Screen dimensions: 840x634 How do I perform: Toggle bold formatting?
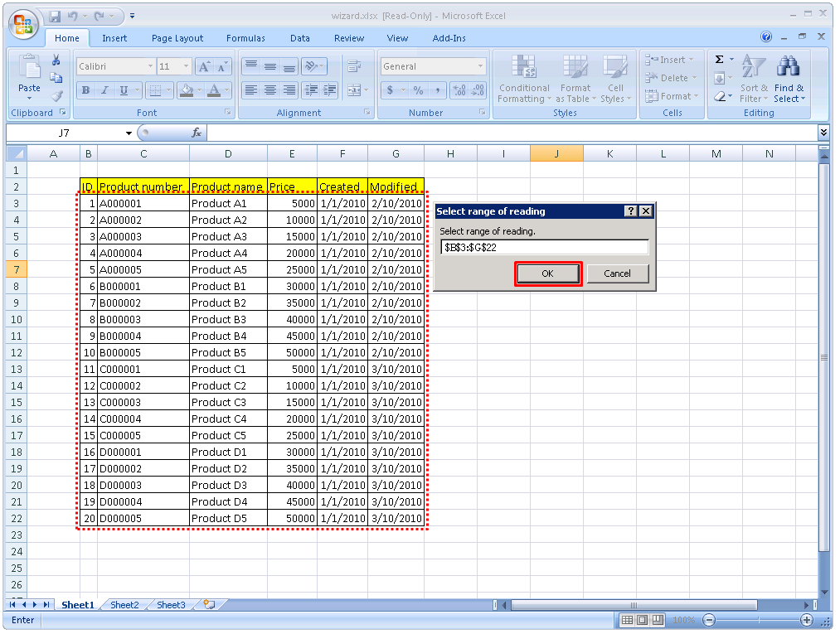tap(85, 90)
